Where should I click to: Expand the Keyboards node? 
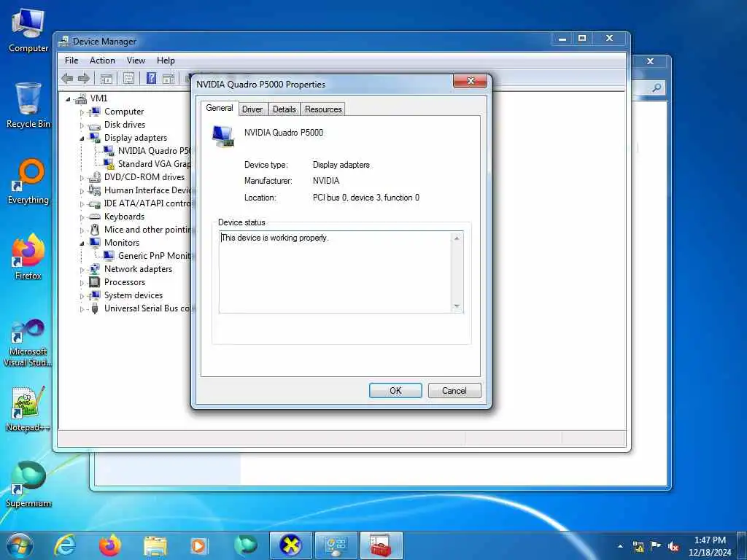(82, 217)
